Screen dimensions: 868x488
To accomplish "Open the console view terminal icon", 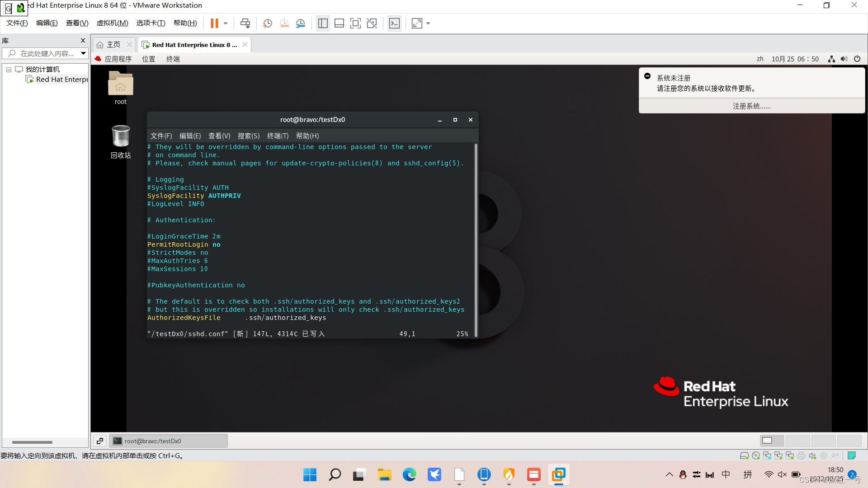I will click(x=394, y=23).
